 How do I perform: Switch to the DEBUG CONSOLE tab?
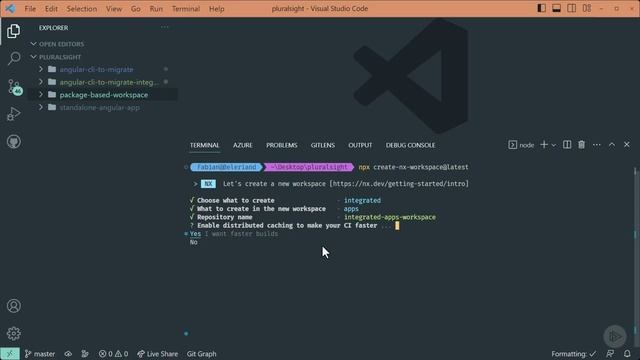pos(410,145)
